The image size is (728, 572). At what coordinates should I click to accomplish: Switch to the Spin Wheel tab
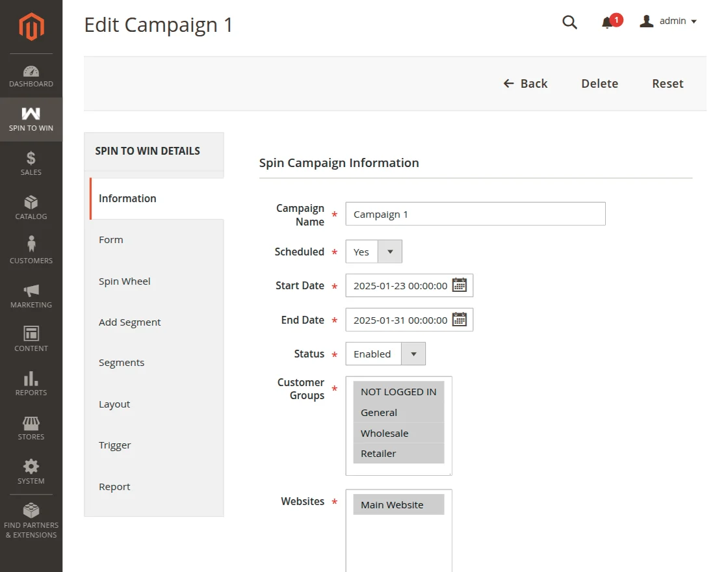125,281
